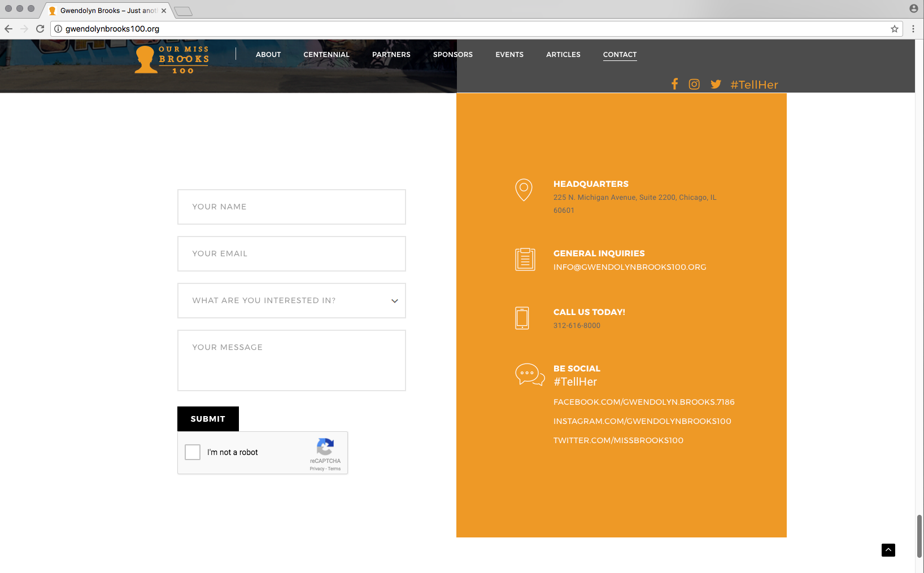Click the Facebook icon in header

[x=674, y=84]
